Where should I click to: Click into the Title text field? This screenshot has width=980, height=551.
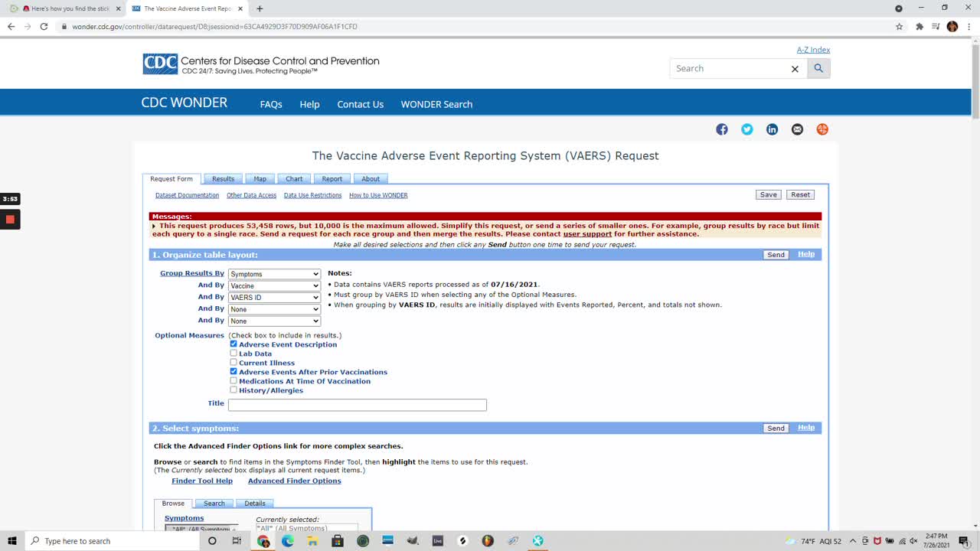[358, 405]
